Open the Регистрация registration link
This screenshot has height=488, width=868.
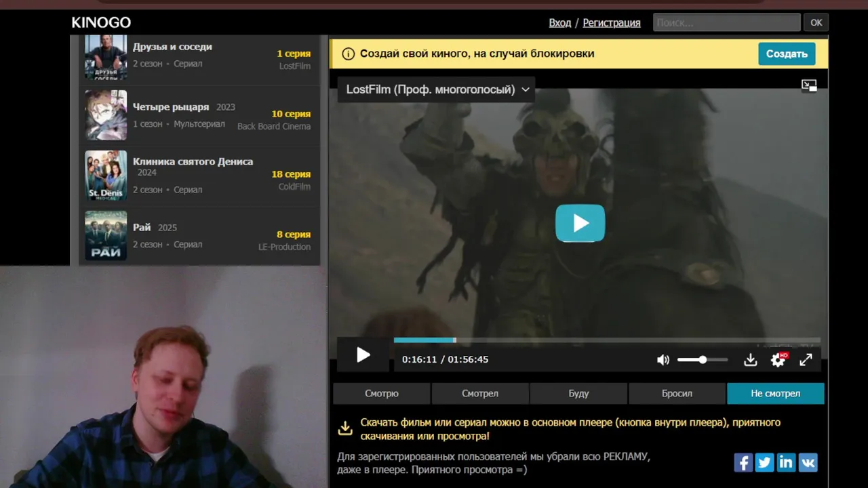point(612,22)
